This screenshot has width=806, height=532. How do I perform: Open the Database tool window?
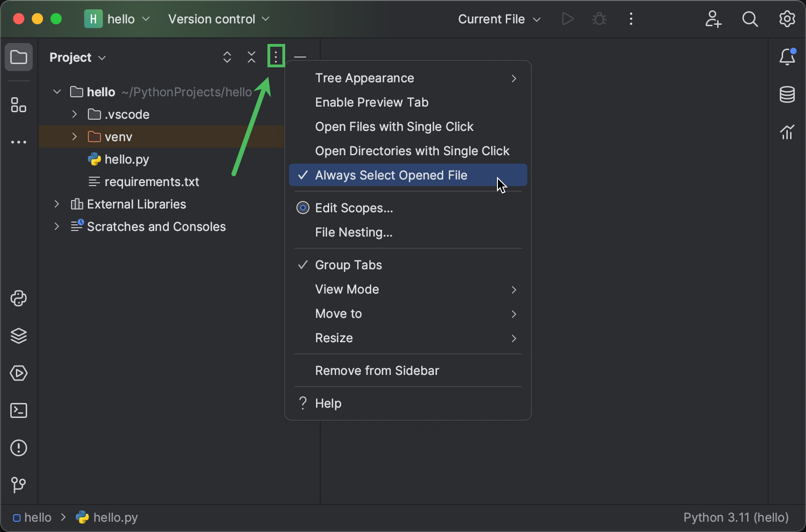pos(787,94)
